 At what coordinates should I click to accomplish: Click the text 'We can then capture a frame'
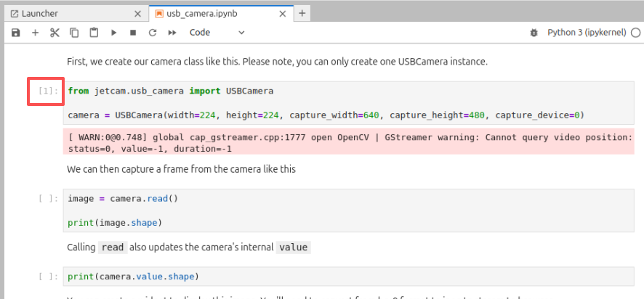coord(181,169)
